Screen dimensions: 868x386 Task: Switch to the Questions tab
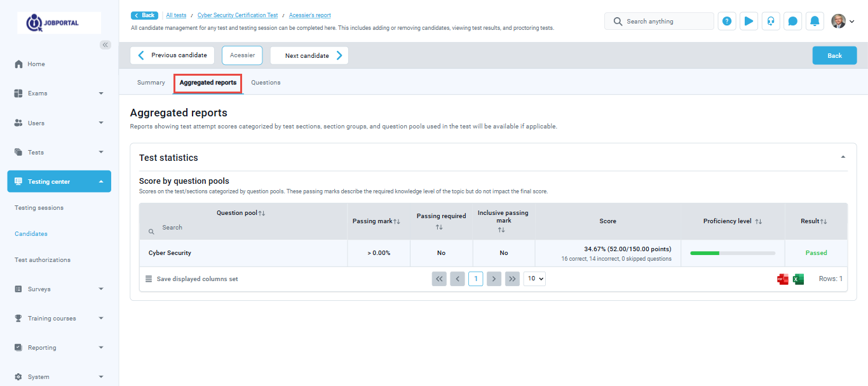coord(266,83)
